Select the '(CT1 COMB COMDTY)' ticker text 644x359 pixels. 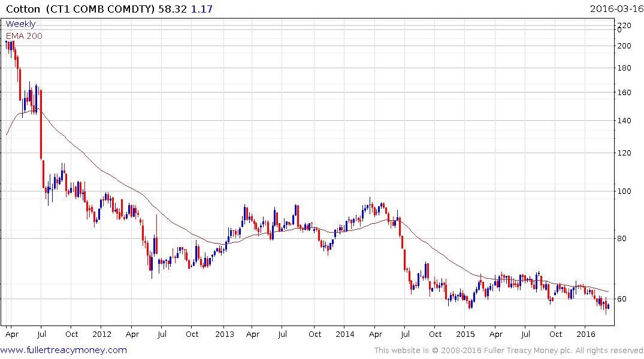point(100,9)
